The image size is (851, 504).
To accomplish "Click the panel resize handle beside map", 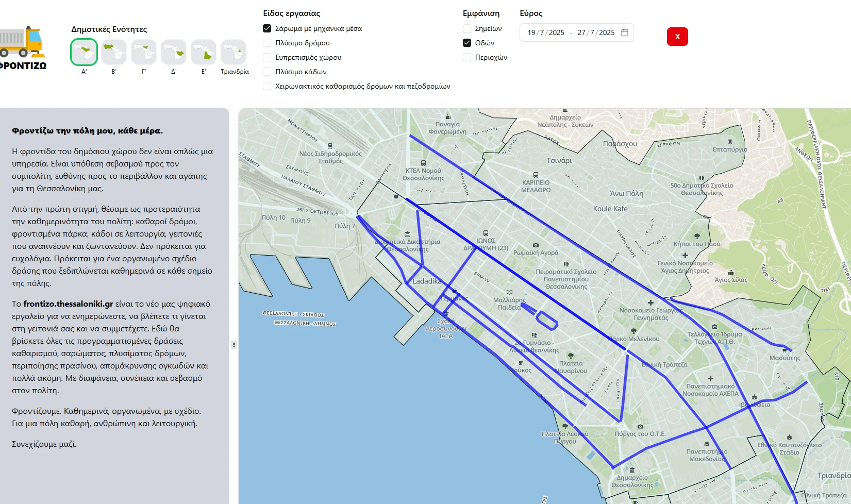I will pyautogui.click(x=234, y=344).
